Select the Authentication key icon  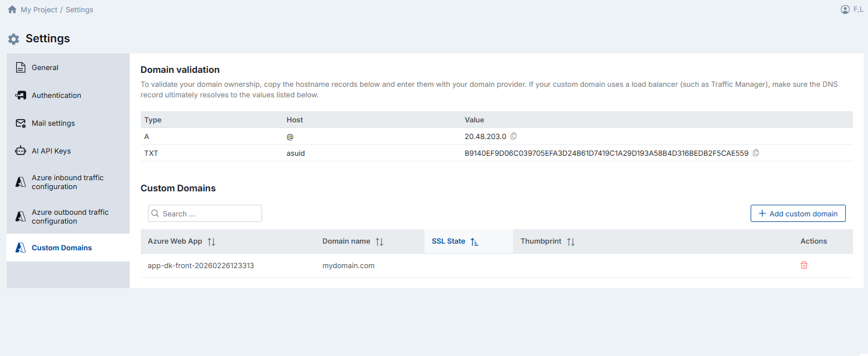pos(21,95)
